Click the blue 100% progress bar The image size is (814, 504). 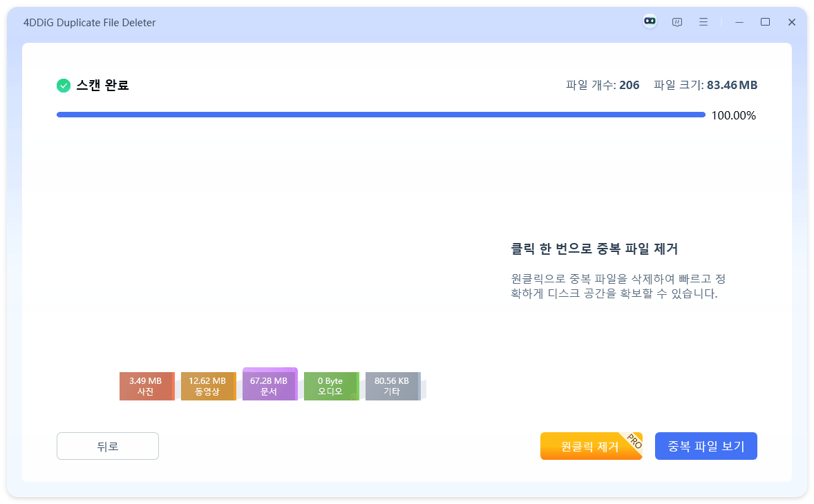pos(380,115)
